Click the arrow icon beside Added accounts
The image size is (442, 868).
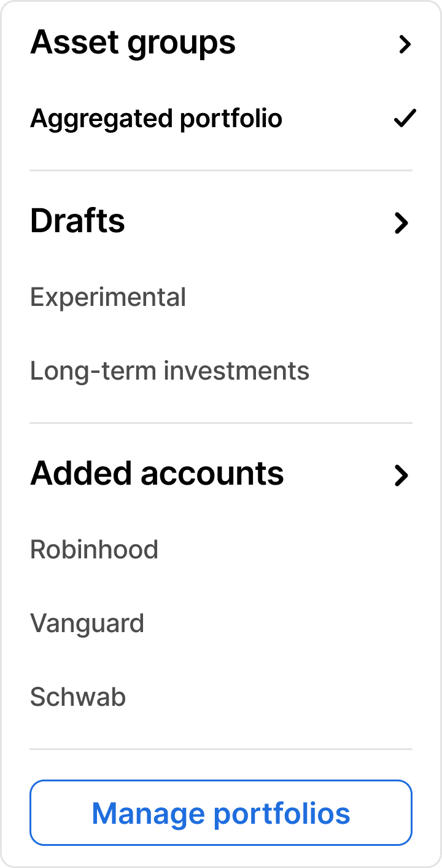click(401, 475)
